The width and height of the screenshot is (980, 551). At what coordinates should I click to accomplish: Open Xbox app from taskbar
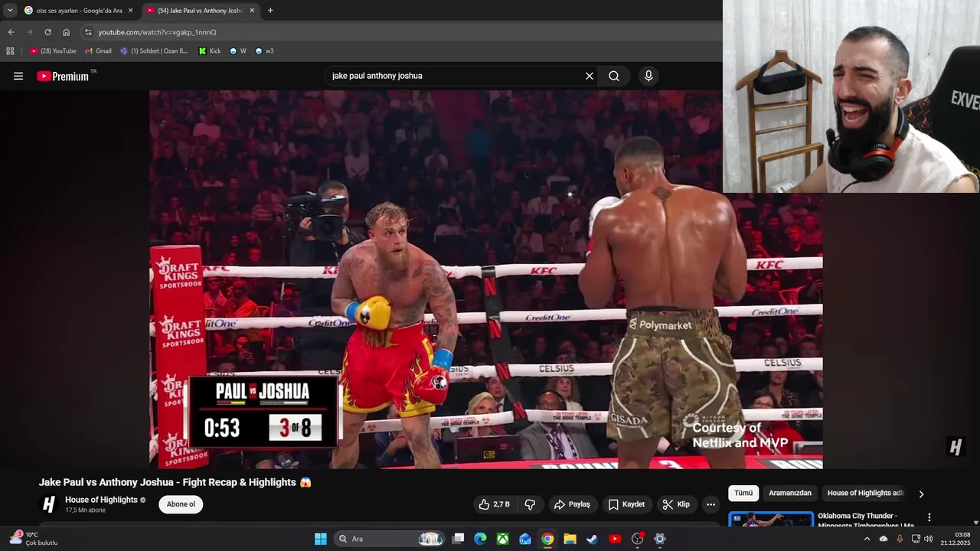click(502, 539)
